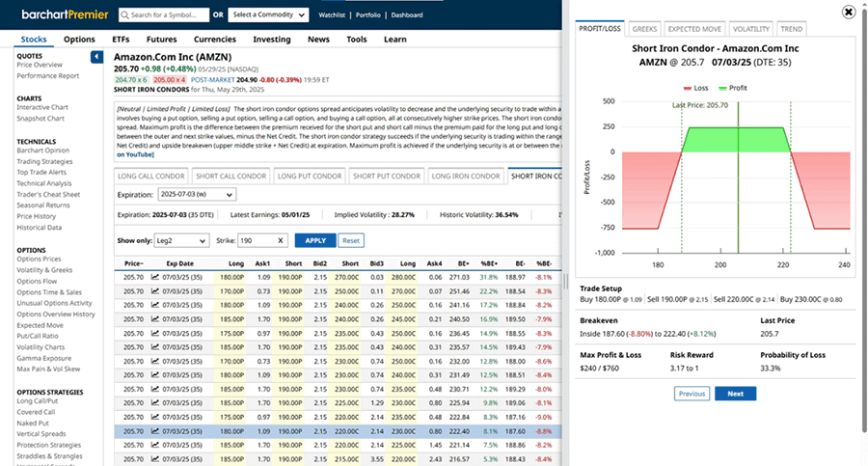Select the Short Put Condor tab
The height and width of the screenshot is (466, 868).
point(387,177)
